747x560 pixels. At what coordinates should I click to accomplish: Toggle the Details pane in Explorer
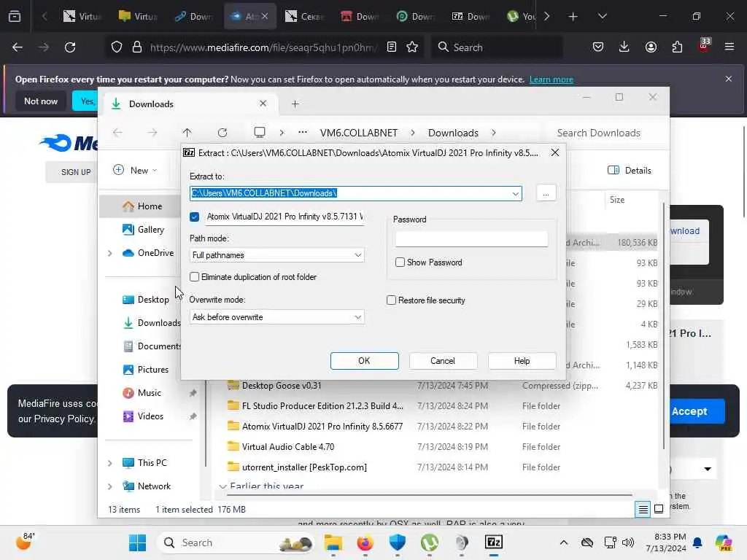[x=630, y=171]
